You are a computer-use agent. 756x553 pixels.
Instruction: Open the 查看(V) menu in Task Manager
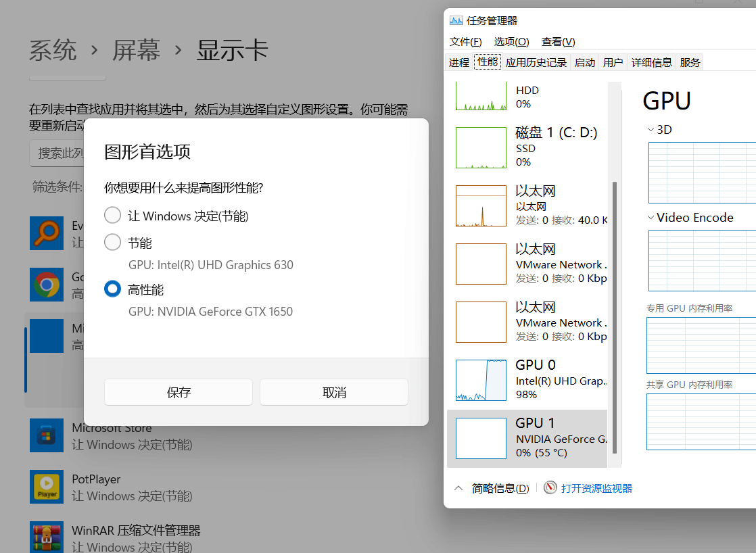[558, 42]
